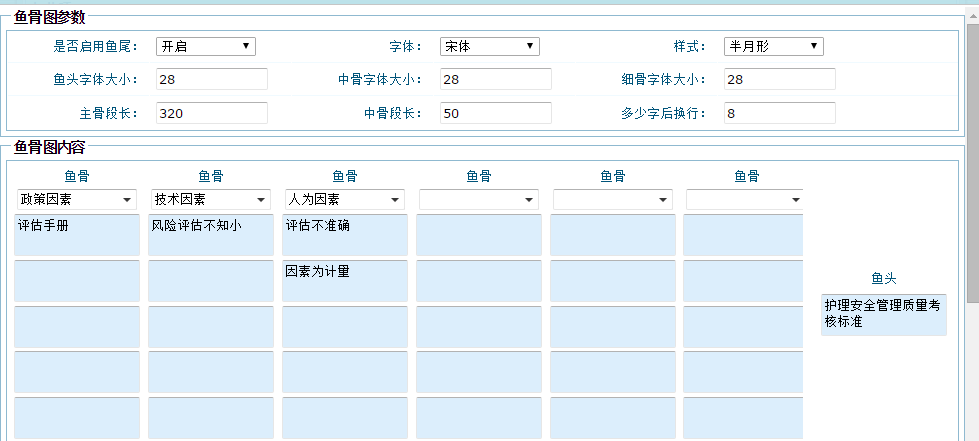Click the 细骨字体大小 input field
This screenshot has height=441, width=979.
coord(779,79)
